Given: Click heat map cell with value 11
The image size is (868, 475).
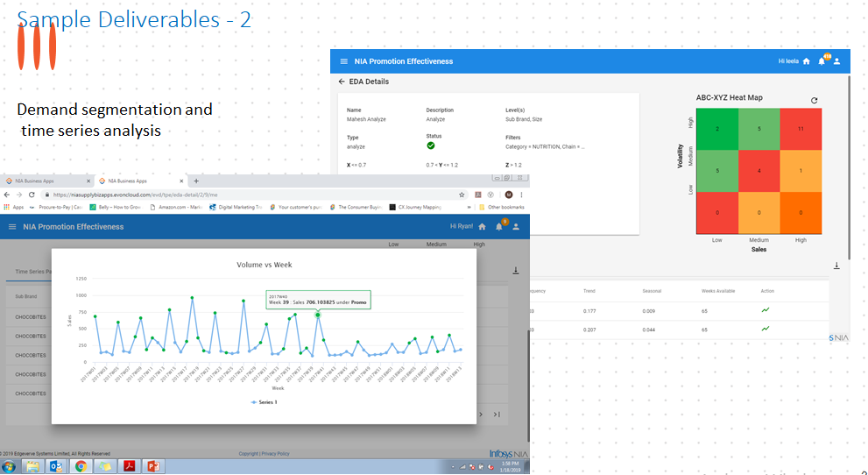Looking at the screenshot, I should click(801, 129).
